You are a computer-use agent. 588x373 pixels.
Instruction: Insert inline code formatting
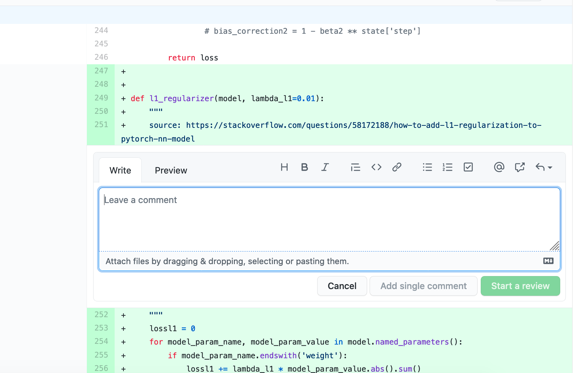point(376,167)
